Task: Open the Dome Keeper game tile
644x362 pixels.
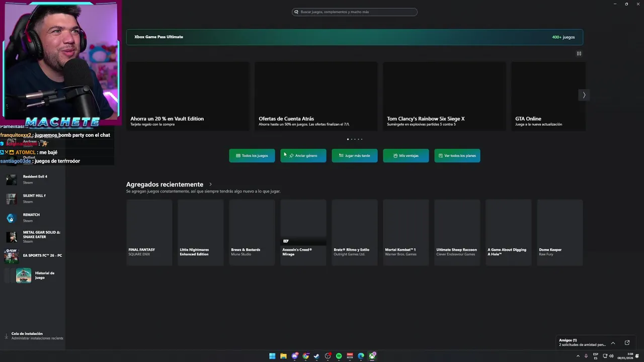Action: [560, 232]
